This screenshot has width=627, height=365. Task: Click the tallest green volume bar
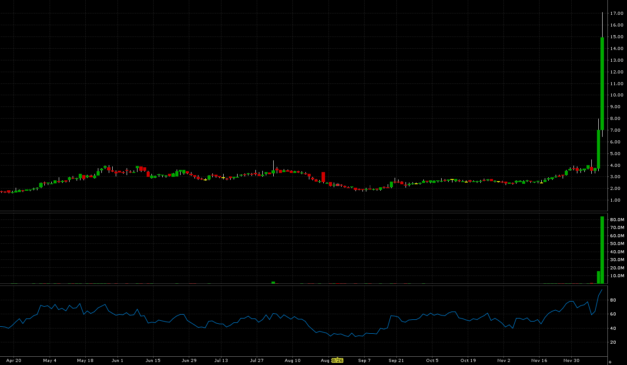[602, 250]
